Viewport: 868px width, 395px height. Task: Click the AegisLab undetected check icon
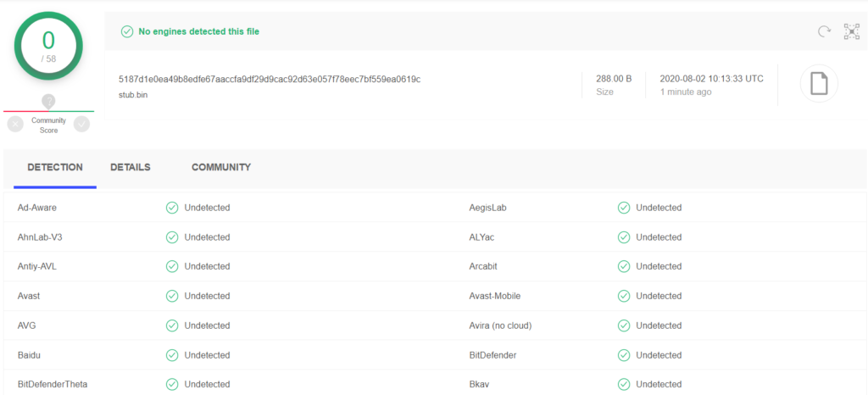pyautogui.click(x=624, y=208)
